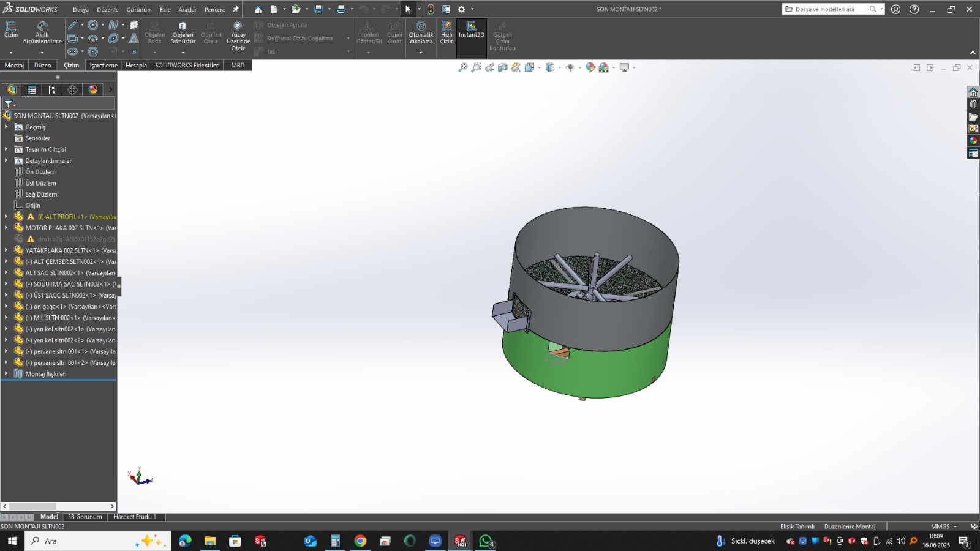Toggle Hızlı Çizim rapid sketch
Image resolution: width=980 pixels, height=551 pixels.
pos(447,32)
